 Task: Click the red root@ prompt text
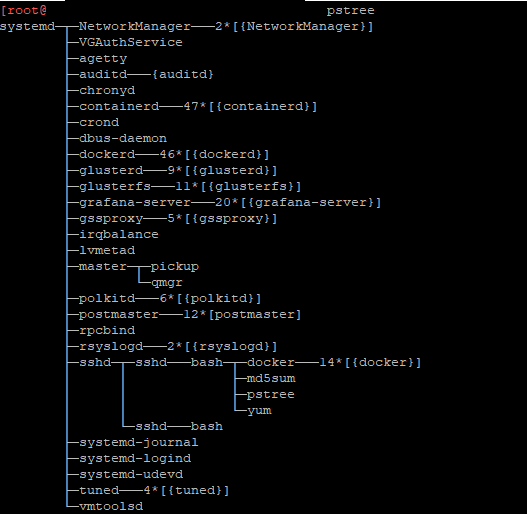click(24, 10)
